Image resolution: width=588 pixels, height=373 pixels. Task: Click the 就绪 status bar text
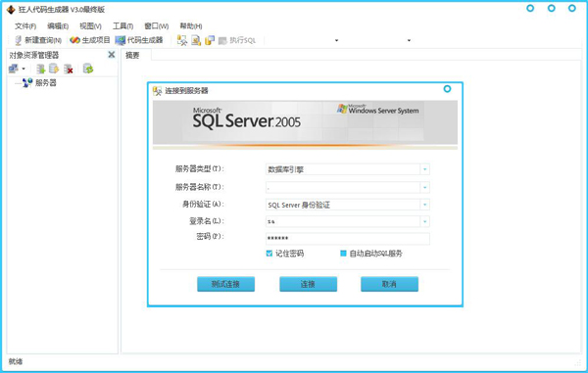[16, 361]
